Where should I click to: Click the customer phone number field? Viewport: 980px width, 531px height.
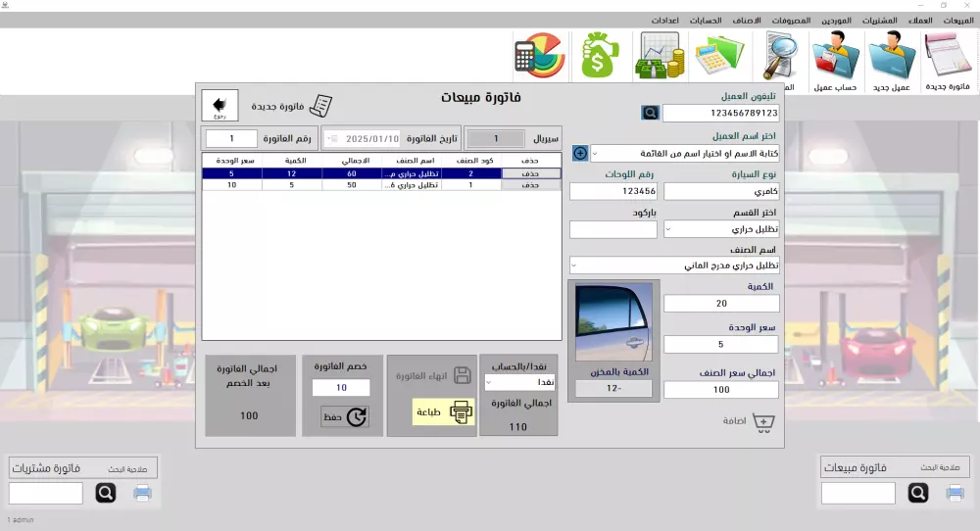point(720,113)
